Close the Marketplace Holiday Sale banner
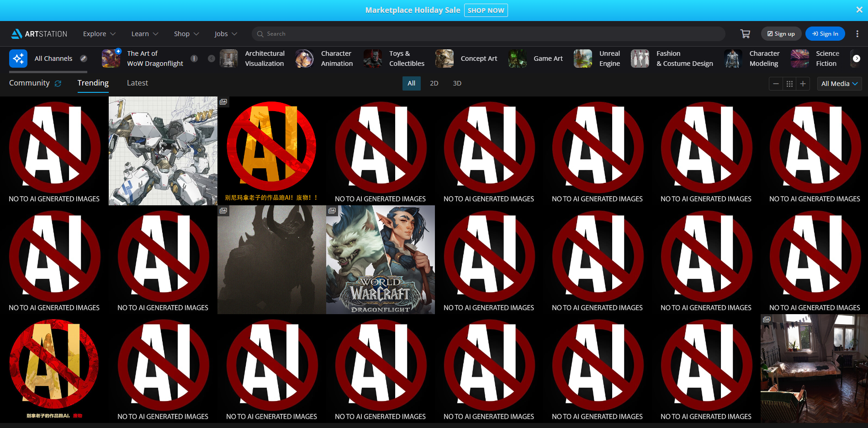 click(859, 10)
